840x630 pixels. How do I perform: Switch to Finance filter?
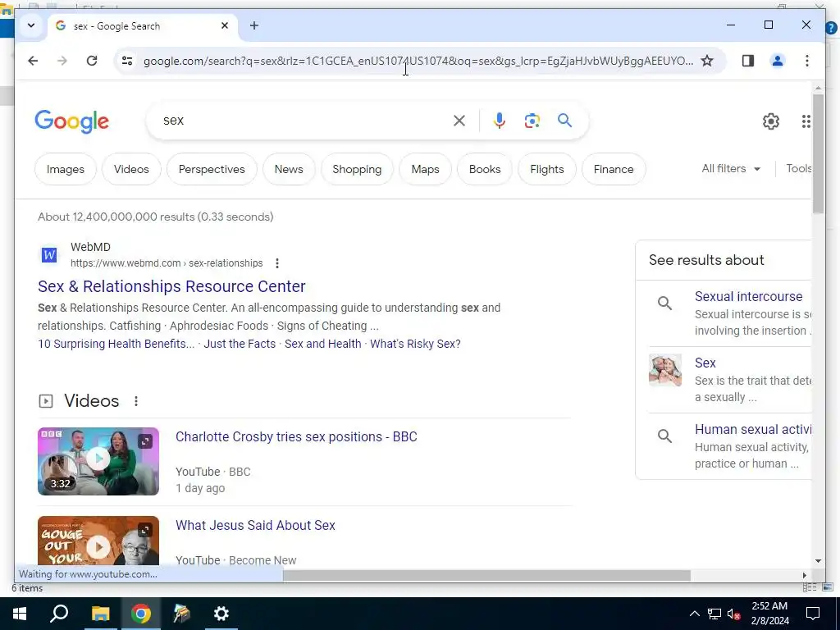(x=614, y=169)
